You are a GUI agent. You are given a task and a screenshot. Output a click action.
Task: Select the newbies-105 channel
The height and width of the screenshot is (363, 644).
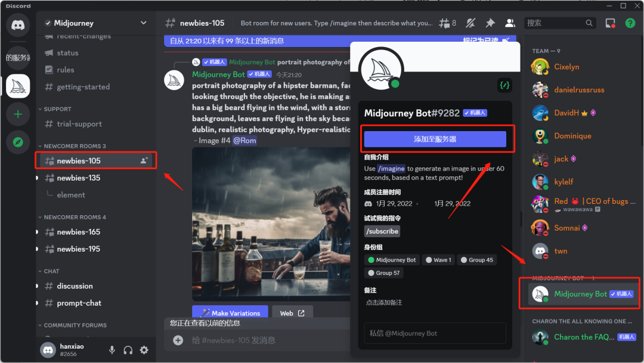click(x=95, y=160)
